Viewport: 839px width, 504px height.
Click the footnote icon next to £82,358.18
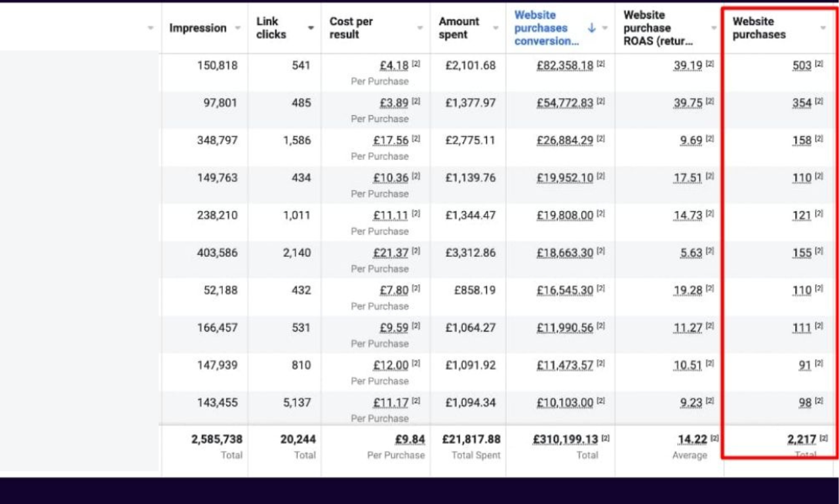tap(601, 64)
